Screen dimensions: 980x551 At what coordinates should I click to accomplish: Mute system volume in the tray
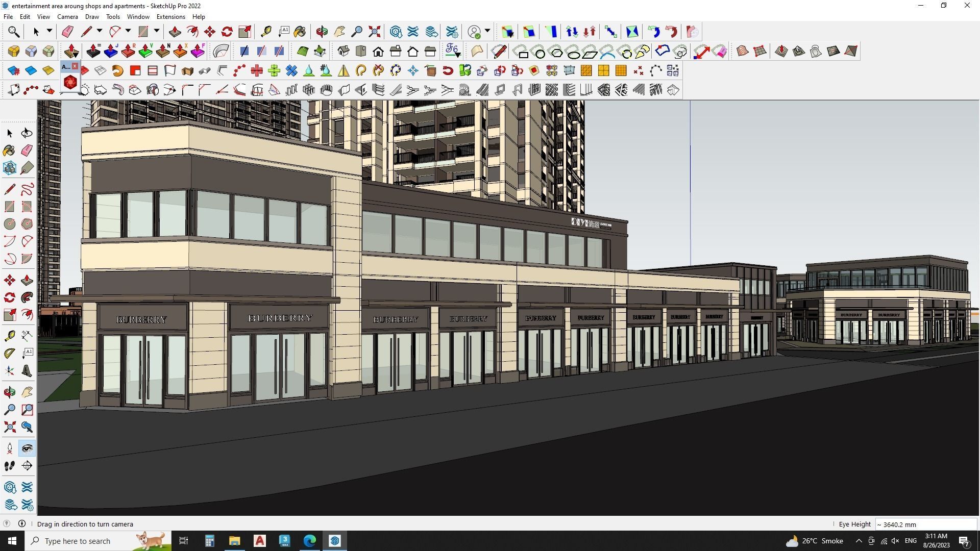[x=895, y=540]
